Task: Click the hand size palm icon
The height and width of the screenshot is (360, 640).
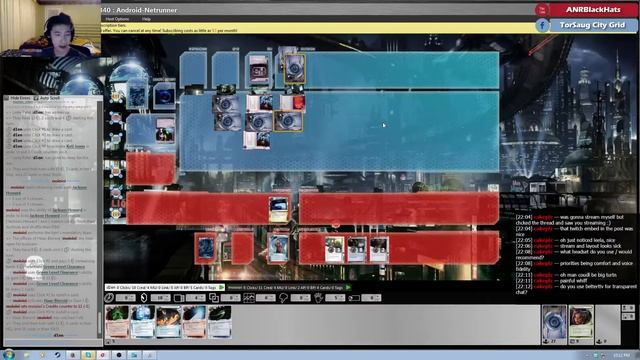Action: (x=318, y=298)
